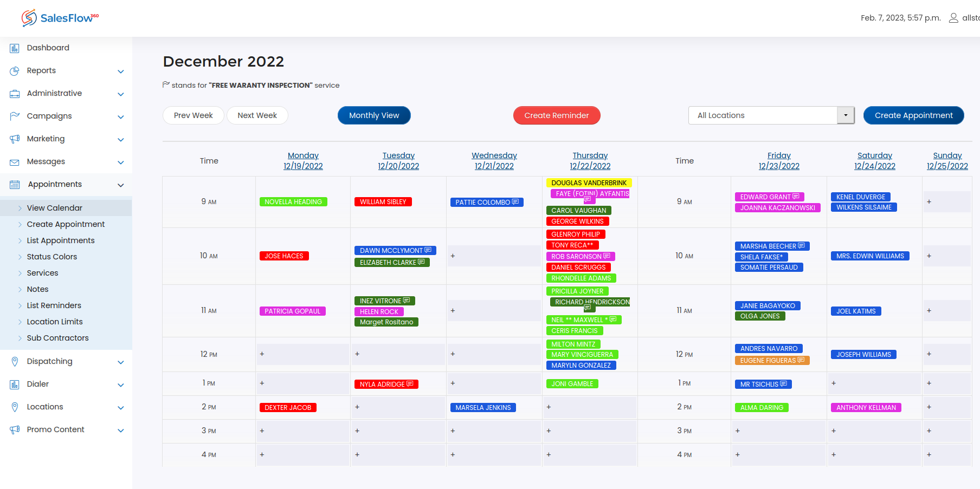Image resolution: width=980 pixels, height=489 pixels.
Task: Click the Messages envelope icon
Action: (15, 162)
